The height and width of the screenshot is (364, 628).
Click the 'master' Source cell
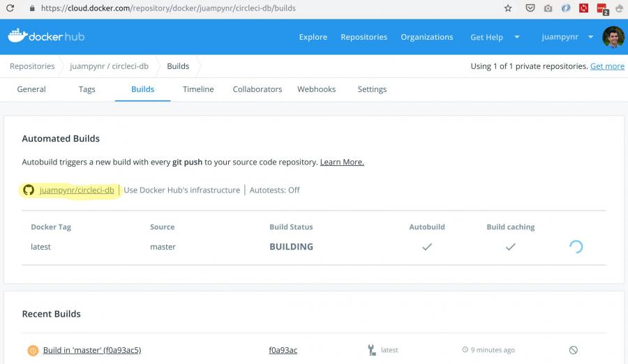pyautogui.click(x=163, y=247)
